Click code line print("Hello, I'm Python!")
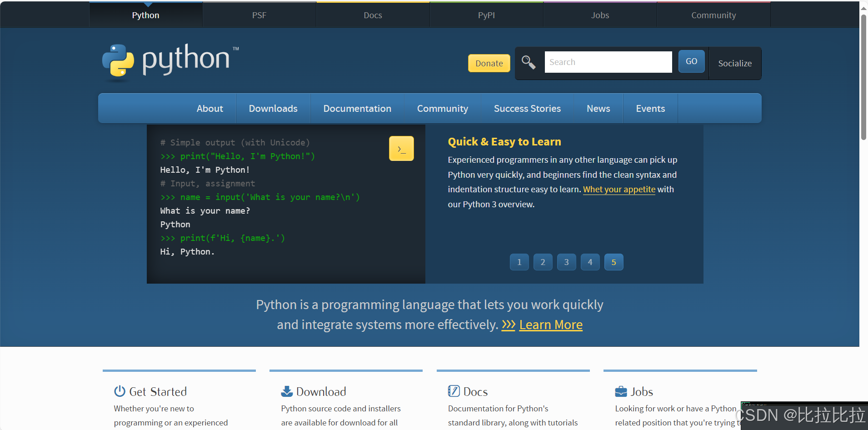The image size is (868, 430). pos(238,156)
